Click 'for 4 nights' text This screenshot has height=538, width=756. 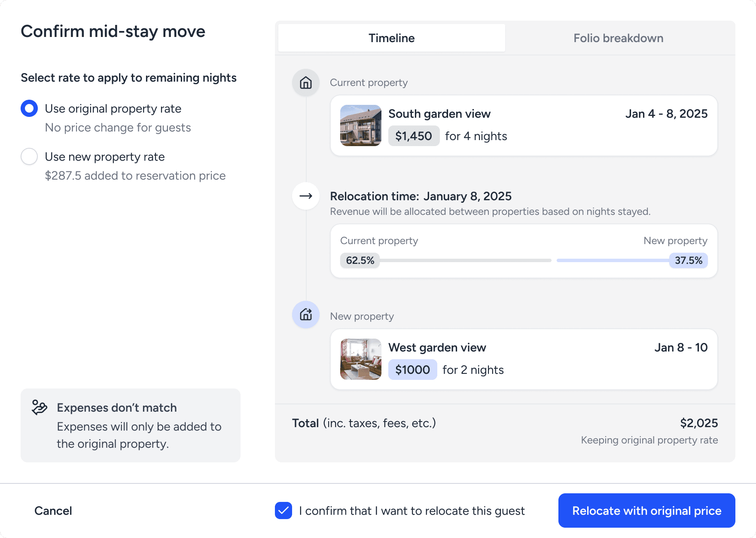pyautogui.click(x=476, y=136)
